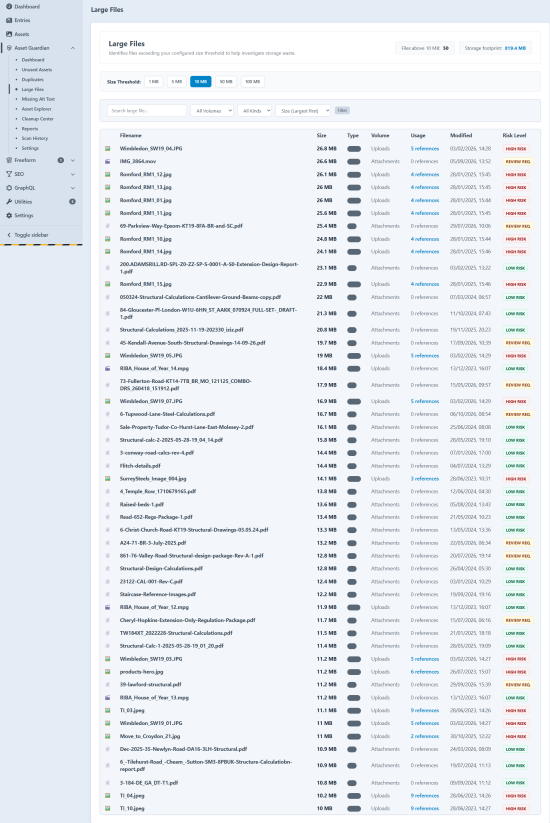
Task: Click the image icon beside TI_03.jpeg
Action: click(x=108, y=710)
